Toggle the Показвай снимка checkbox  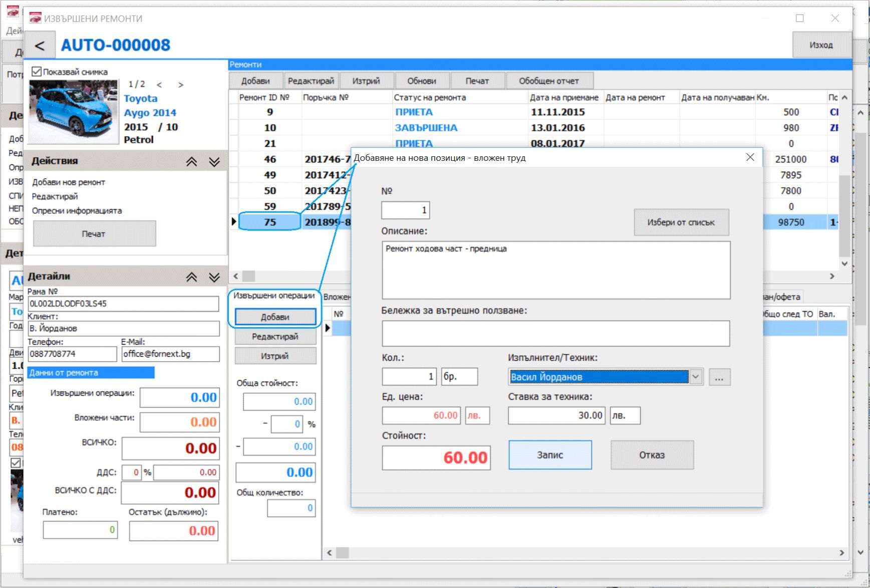37,72
